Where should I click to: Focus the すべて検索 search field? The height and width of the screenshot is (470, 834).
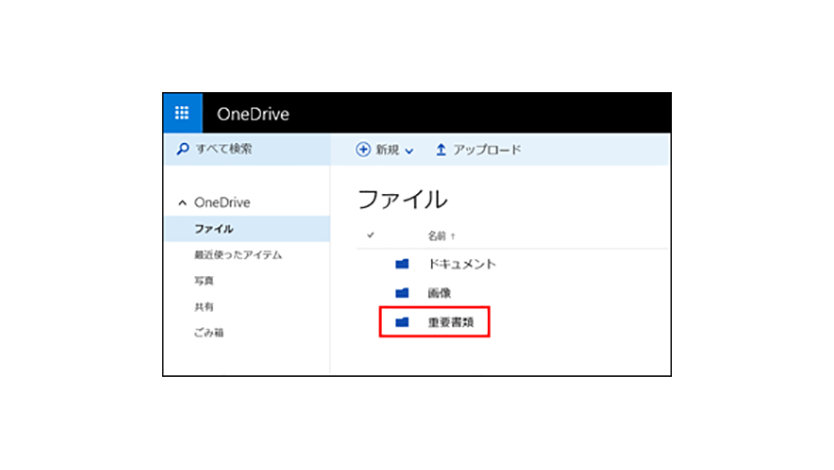[x=247, y=149]
